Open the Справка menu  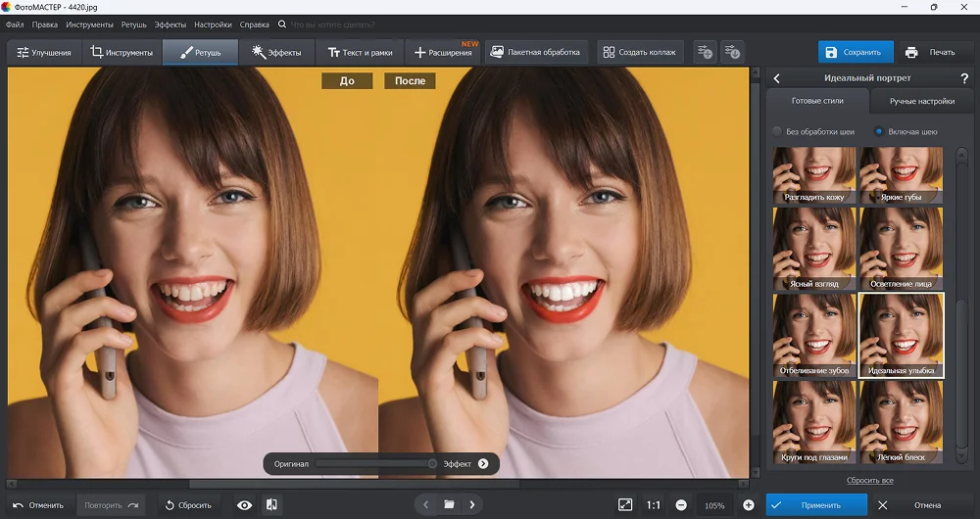click(255, 24)
